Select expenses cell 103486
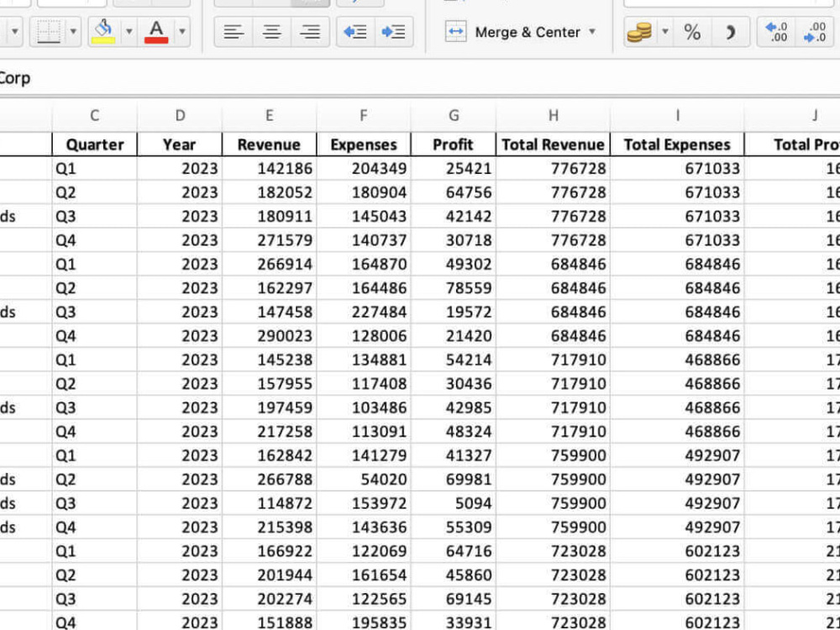 click(363, 407)
